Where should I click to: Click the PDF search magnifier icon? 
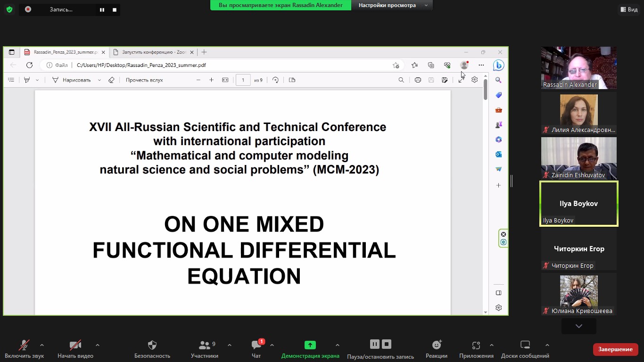[401, 80]
